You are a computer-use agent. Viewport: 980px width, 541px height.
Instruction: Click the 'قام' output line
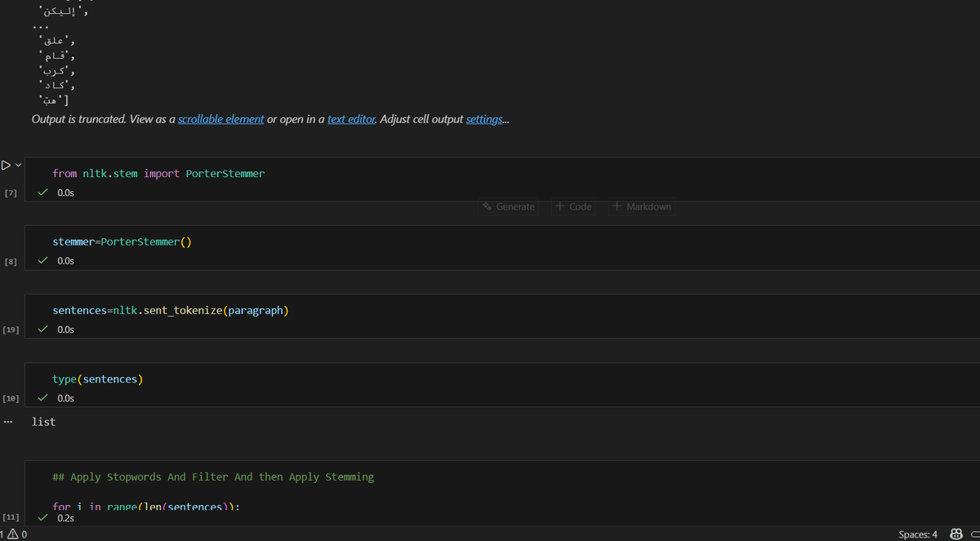tap(57, 55)
